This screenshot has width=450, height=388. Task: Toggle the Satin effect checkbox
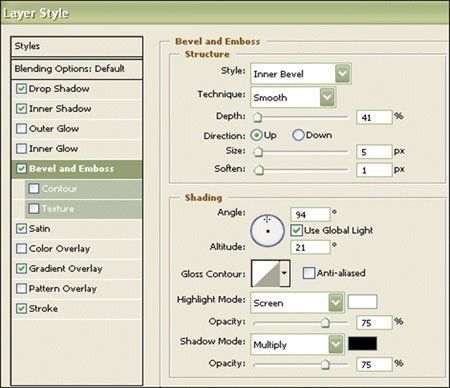click(x=21, y=229)
